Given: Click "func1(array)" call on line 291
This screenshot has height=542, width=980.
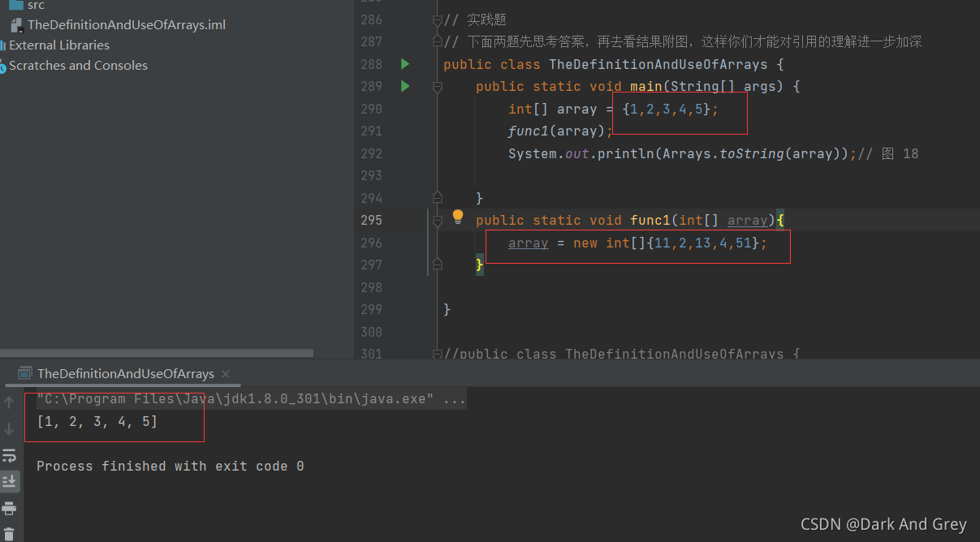Looking at the screenshot, I should 557,131.
